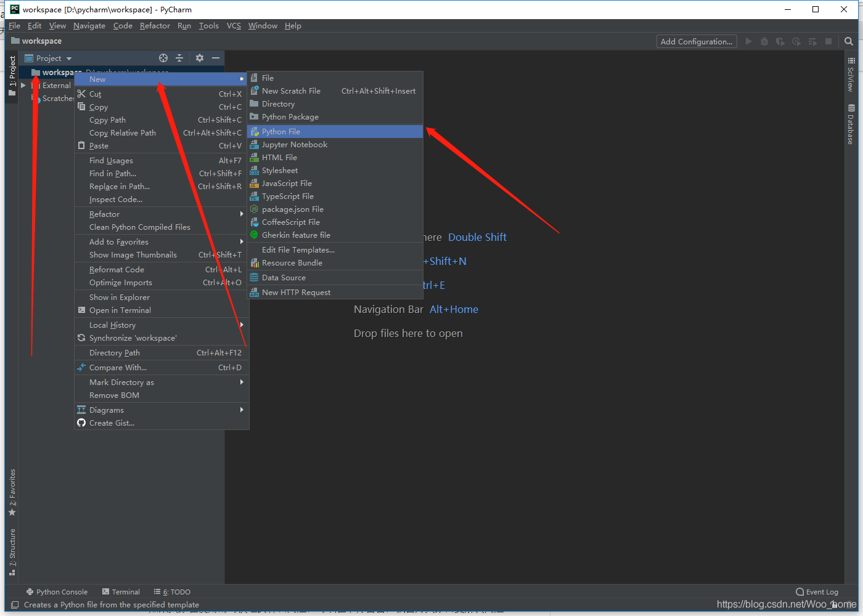Click Remove BOM menu entry
Image resolution: width=863 pixels, height=616 pixels.
pos(162,395)
